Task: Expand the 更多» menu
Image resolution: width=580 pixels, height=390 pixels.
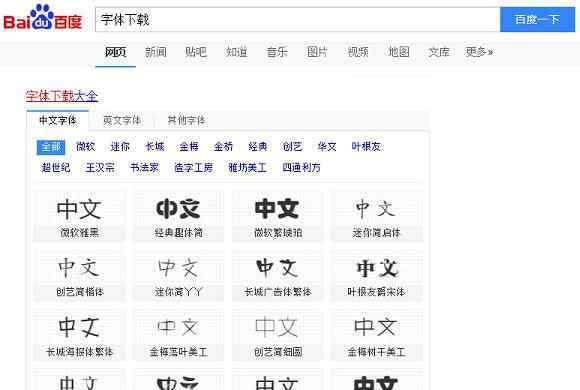Action: click(x=479, y=52)
